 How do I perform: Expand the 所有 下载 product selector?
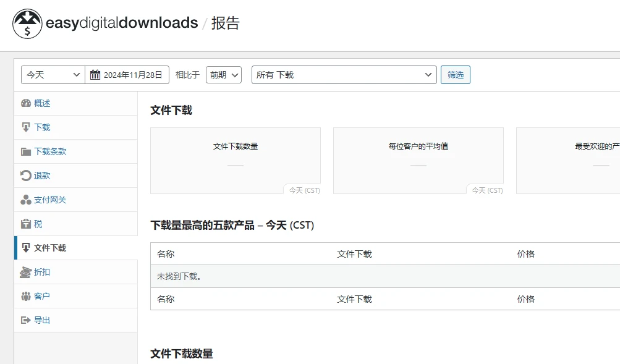coord(344,74)
